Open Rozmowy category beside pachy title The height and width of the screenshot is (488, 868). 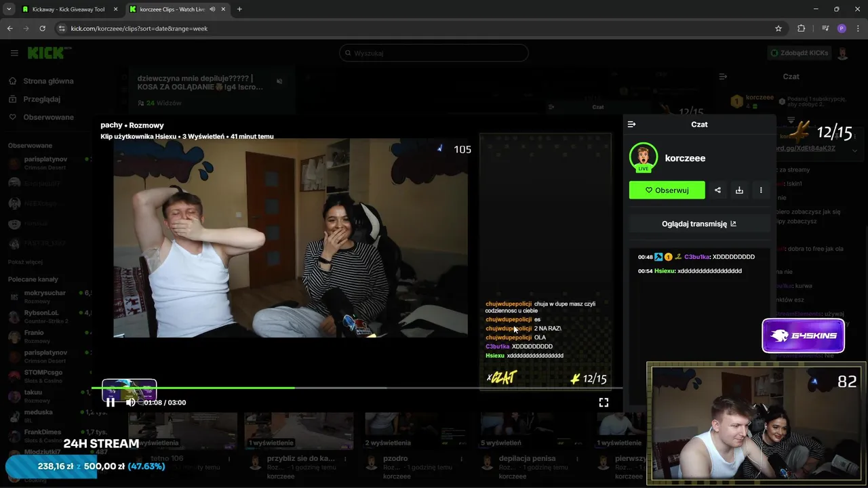[x=146, y=125]
